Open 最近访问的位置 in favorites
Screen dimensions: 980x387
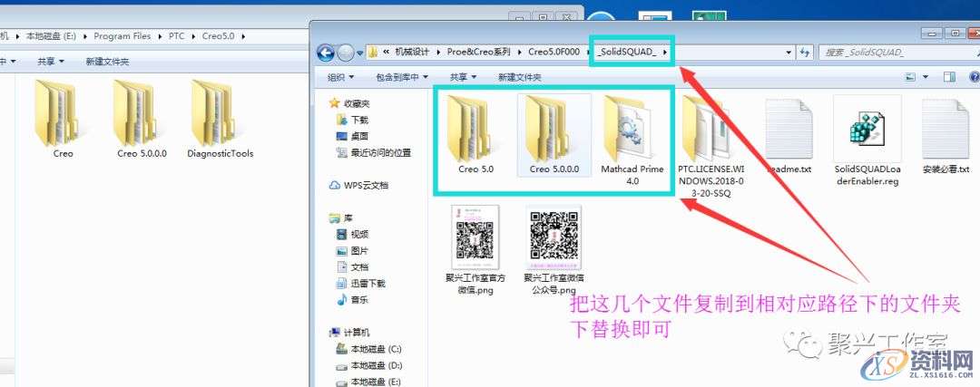374,152
